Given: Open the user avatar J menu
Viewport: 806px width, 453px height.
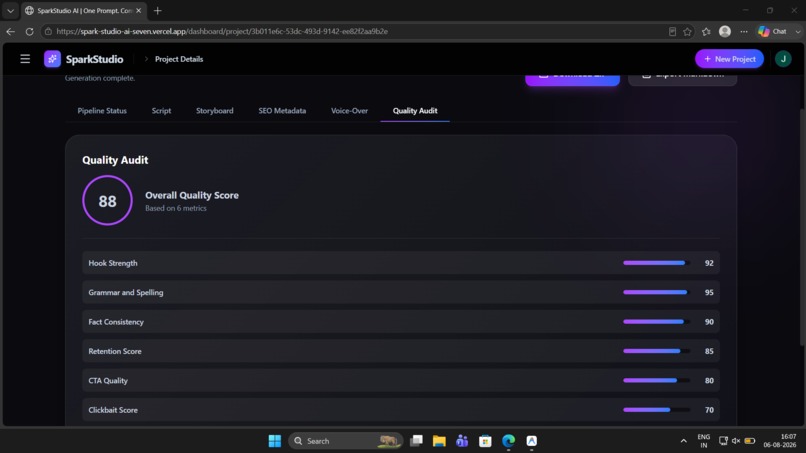Looking at the screenshot, I should (783, 59).
